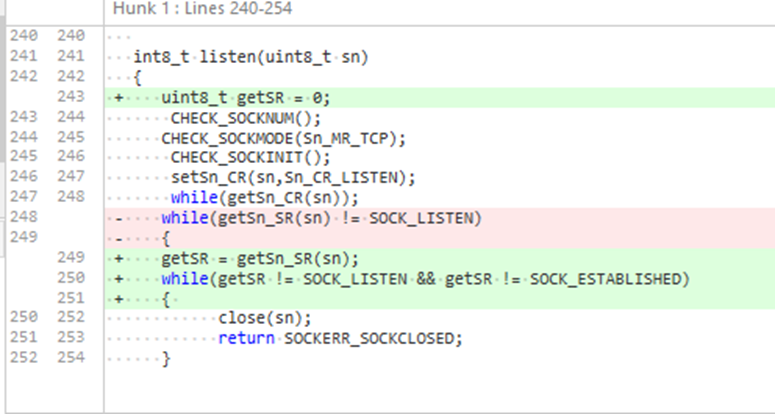The image size is (775, 414).
Task: Click new line number 243 in gutter
Action: point(71,96)
